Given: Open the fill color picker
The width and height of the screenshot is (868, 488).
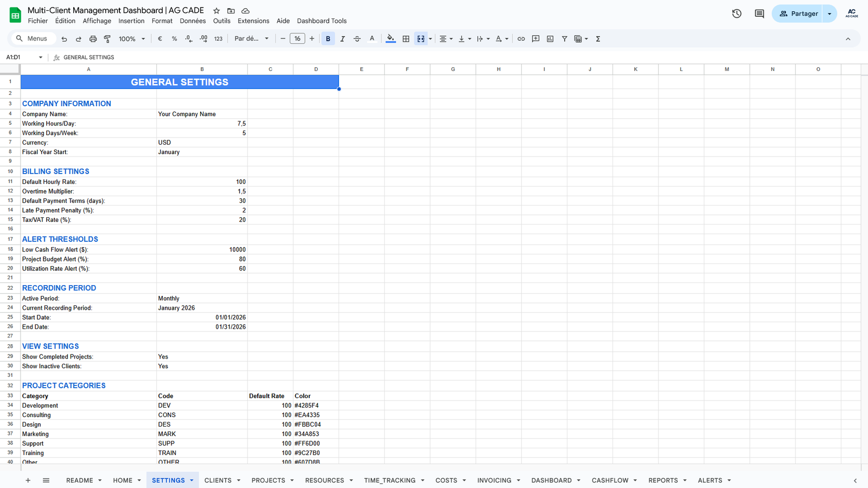Looking at the screenshot, I should [x=391, y=39].
